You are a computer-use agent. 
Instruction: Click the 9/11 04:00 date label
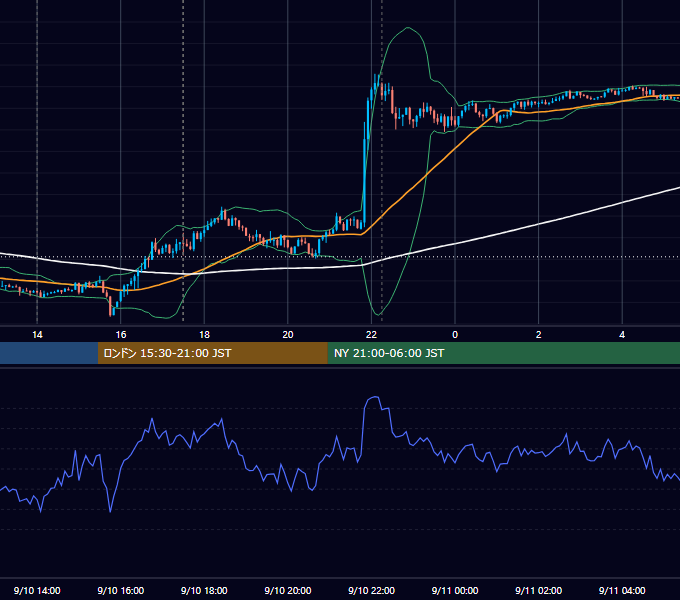[x=622, y=590]
